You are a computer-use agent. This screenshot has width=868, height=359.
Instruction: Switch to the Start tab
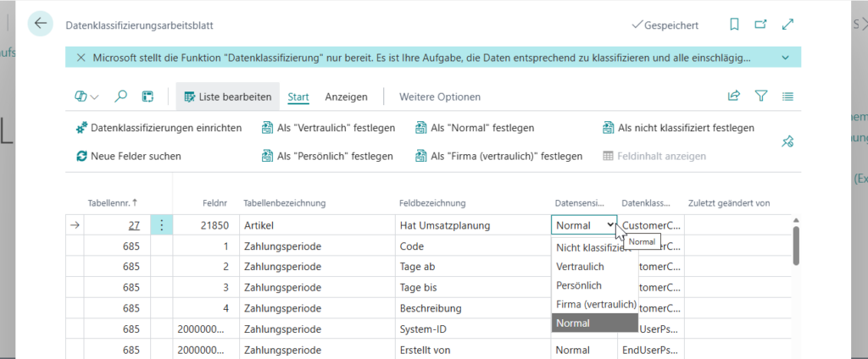point(298,97)
